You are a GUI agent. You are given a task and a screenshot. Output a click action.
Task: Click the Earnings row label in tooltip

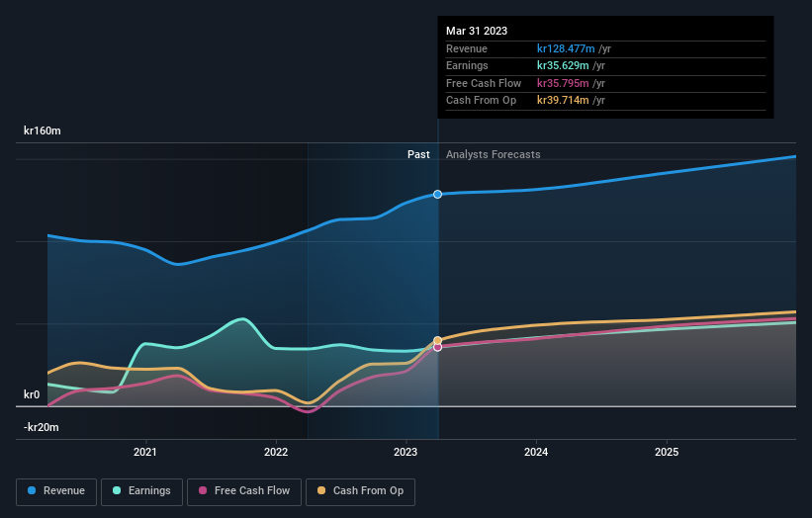(467, 65)
